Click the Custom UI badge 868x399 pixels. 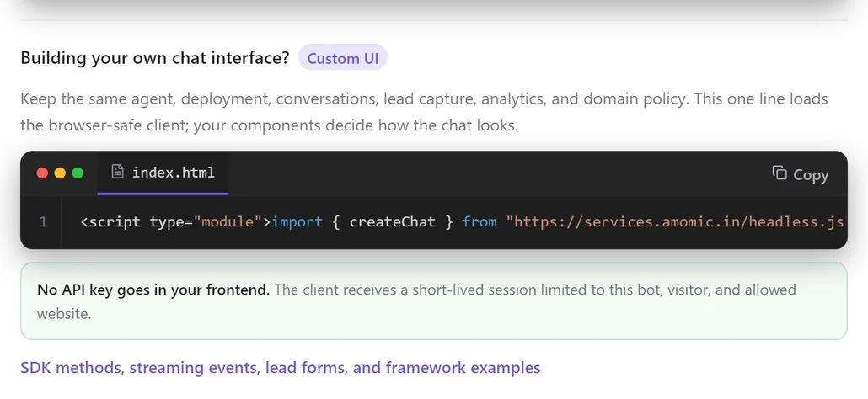(343, 57)
